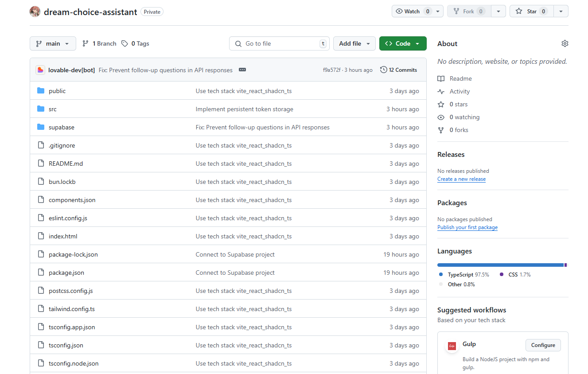Click file icon beside tailwind.config.ts
Screen dimensions: 588x374
[41, 309]
